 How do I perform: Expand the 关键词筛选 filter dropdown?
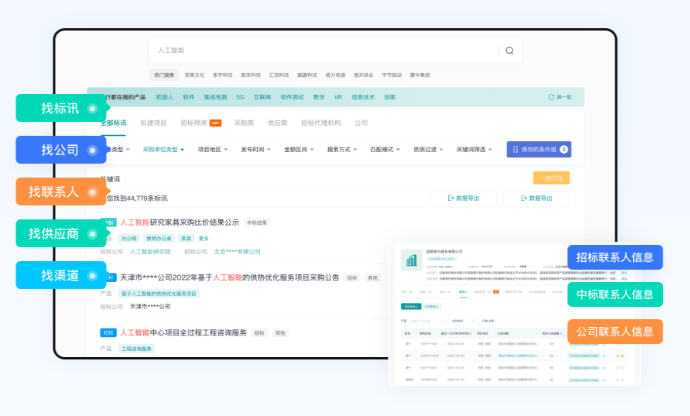click(x=474, y=150)
